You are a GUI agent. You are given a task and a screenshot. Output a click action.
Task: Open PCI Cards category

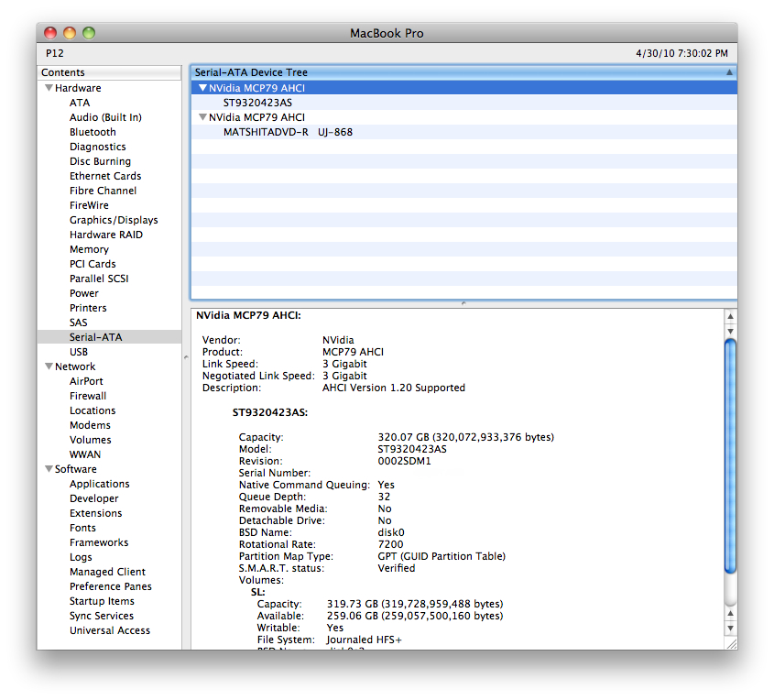tap(93, 264)
